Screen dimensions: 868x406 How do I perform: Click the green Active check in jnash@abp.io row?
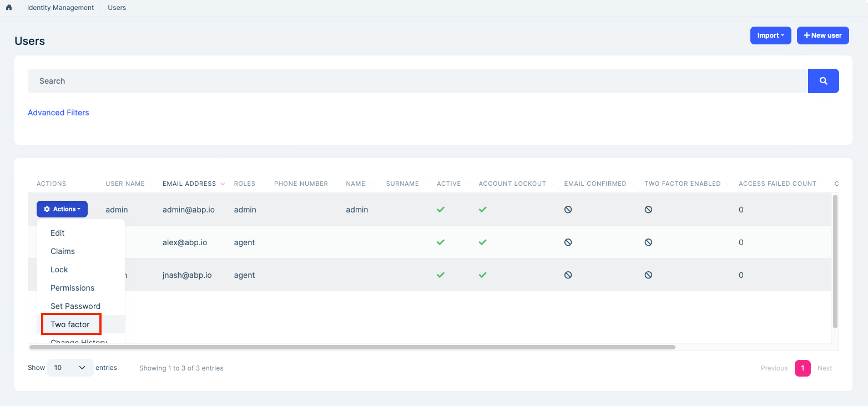[x=440, y=275]
